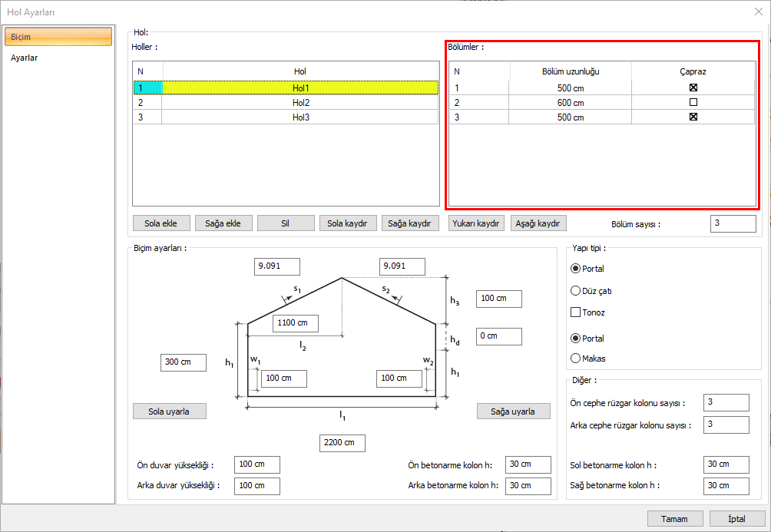
Task: Select Hol3 row in Holler list
Action: tap(300, 117)
